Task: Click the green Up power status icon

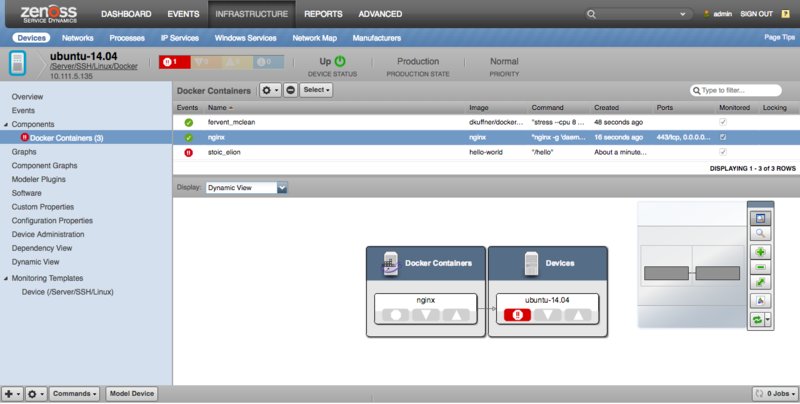Action: [x=340, y=61]
